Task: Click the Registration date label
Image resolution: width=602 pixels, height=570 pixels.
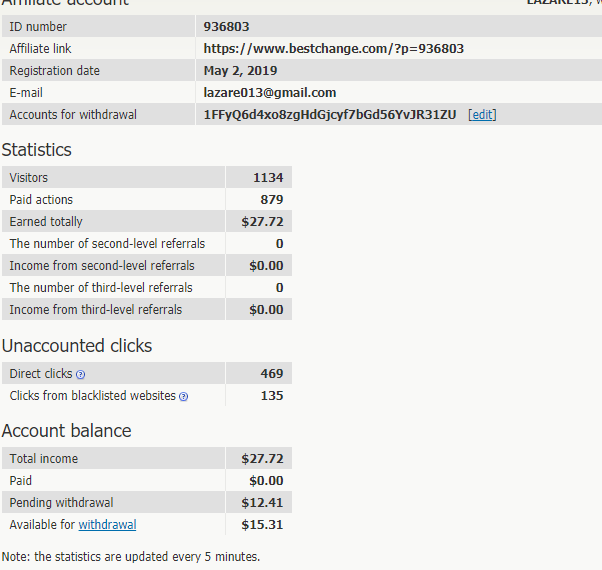Action: pos(55,71)
